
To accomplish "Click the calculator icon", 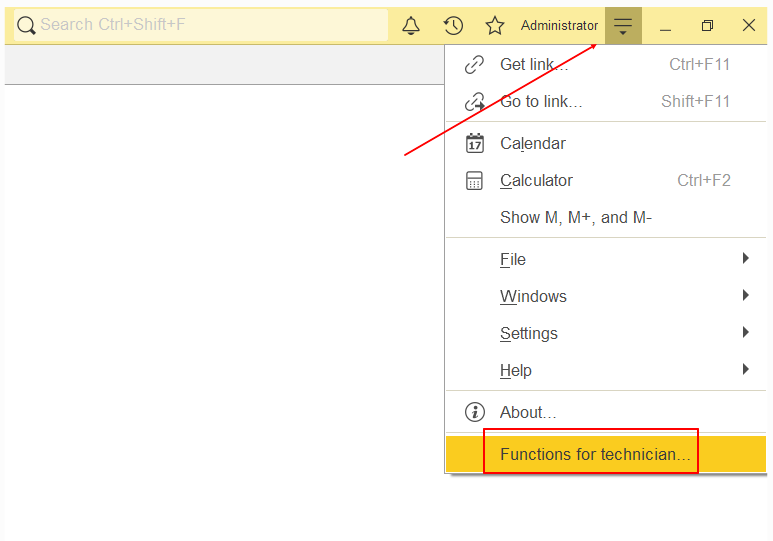I will pos(474,180).
